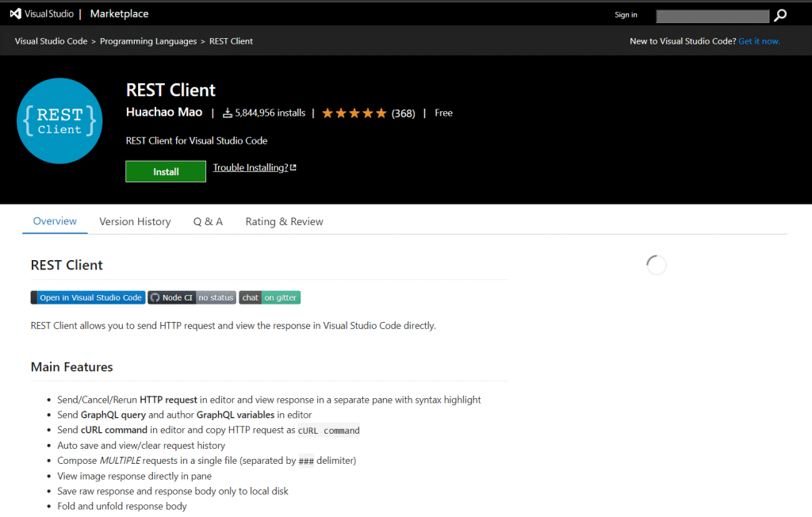Click the search magnifier icon

point(780,16)
